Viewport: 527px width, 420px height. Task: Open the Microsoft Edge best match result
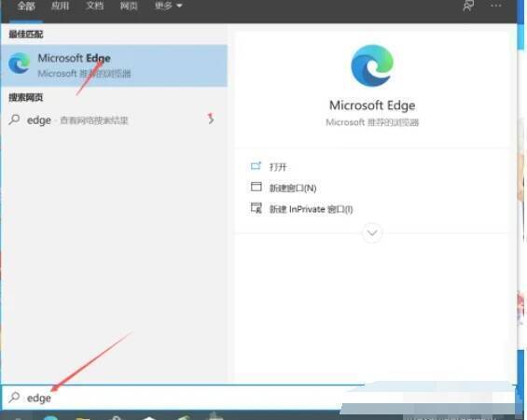pyautogui.click(x=115, y=65)
